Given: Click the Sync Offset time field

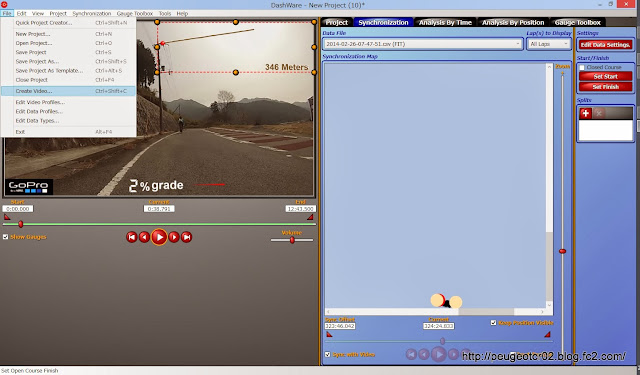Looking at the screenshot, I should click(x=340, y=326).
